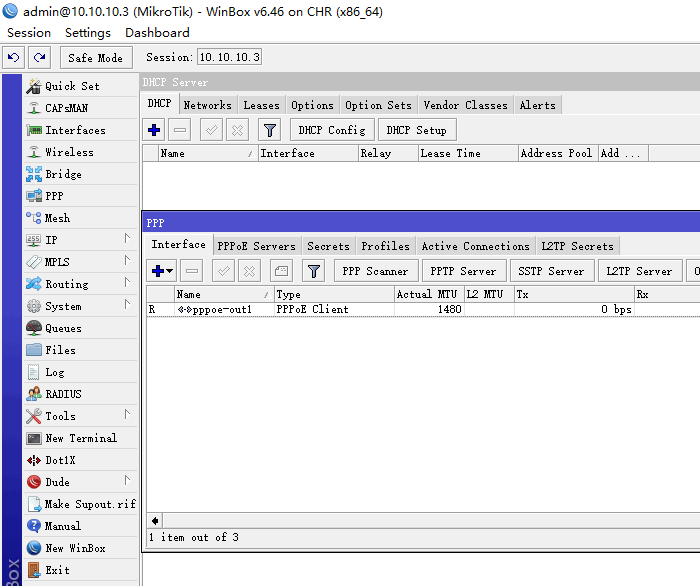Expand the System submenu arrow
The image size is (700, 586).
click(x=127, y=304)
